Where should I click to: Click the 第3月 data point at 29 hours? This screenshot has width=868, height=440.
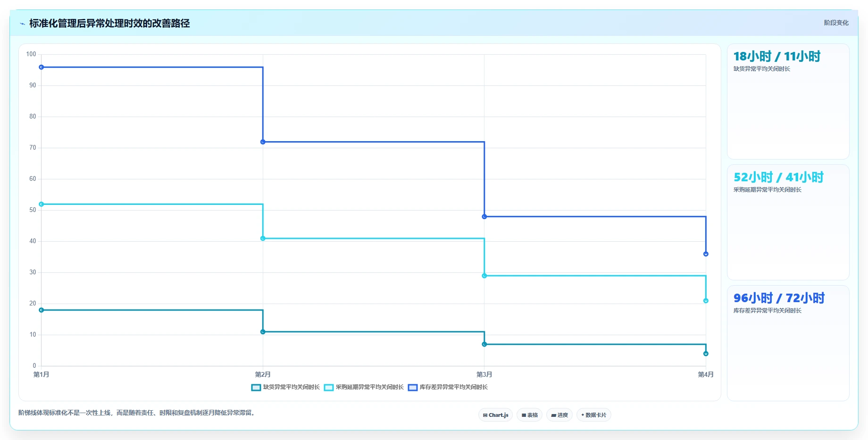pyautogui.click(x=484, y=276)
